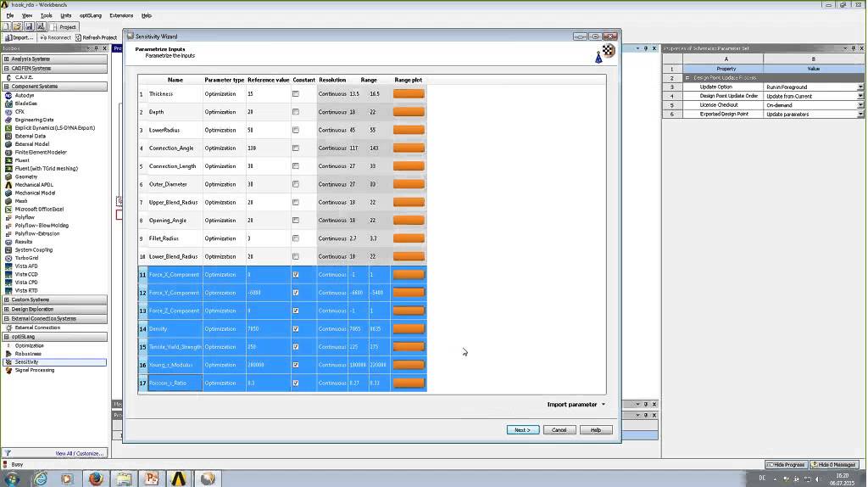Select Finite Element Modeler component
The width and height of the screenshot is (868, 487).
[x=41, y=153]
